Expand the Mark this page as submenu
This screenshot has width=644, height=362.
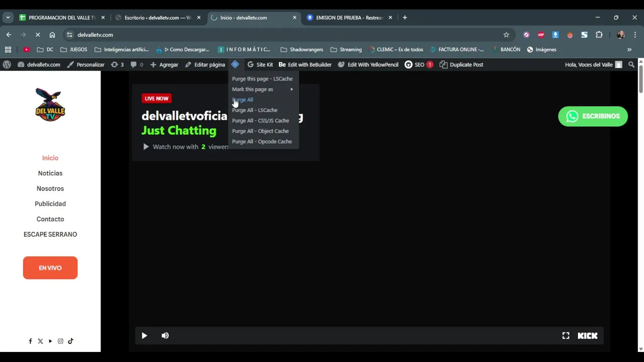click(262, 89)
